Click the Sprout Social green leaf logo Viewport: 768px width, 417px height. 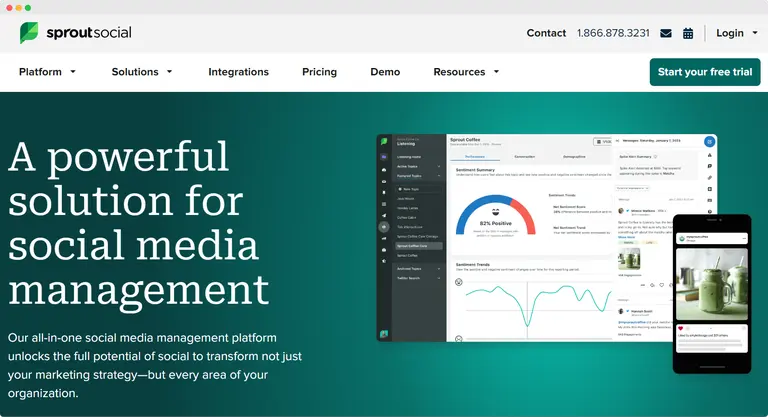coord(29,32)
